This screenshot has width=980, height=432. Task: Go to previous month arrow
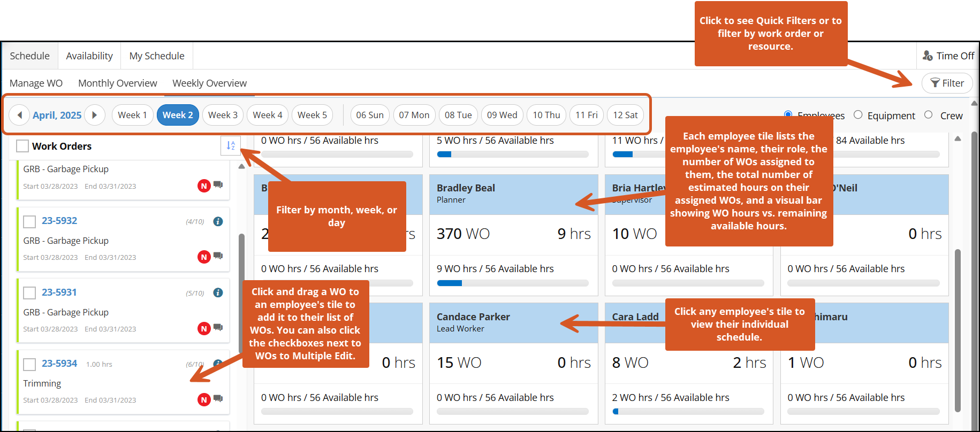click(20, 115)
